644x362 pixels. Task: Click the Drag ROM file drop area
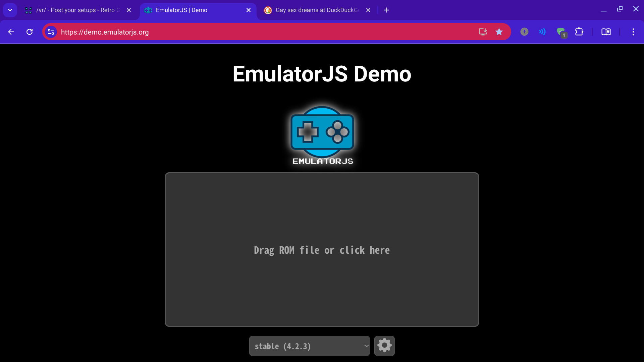322,250
